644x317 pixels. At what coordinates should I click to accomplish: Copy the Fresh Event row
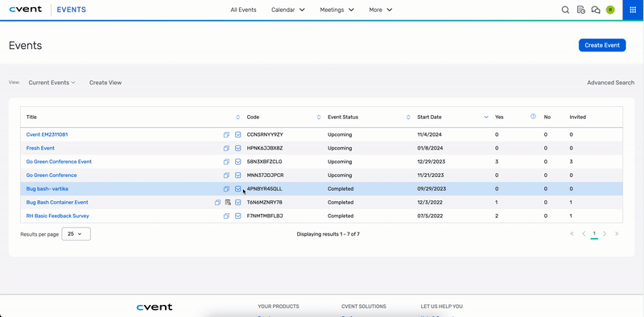226,148
